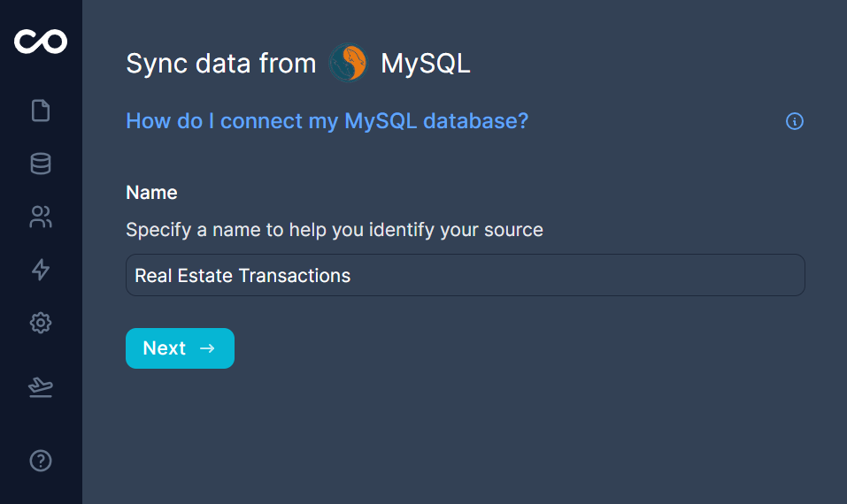Open the database sources icon in sidebar

tap(41, 164)
